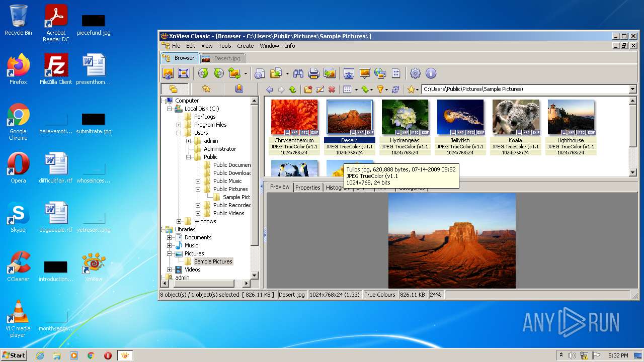Expand the Program Files folder node

(179, 125)
